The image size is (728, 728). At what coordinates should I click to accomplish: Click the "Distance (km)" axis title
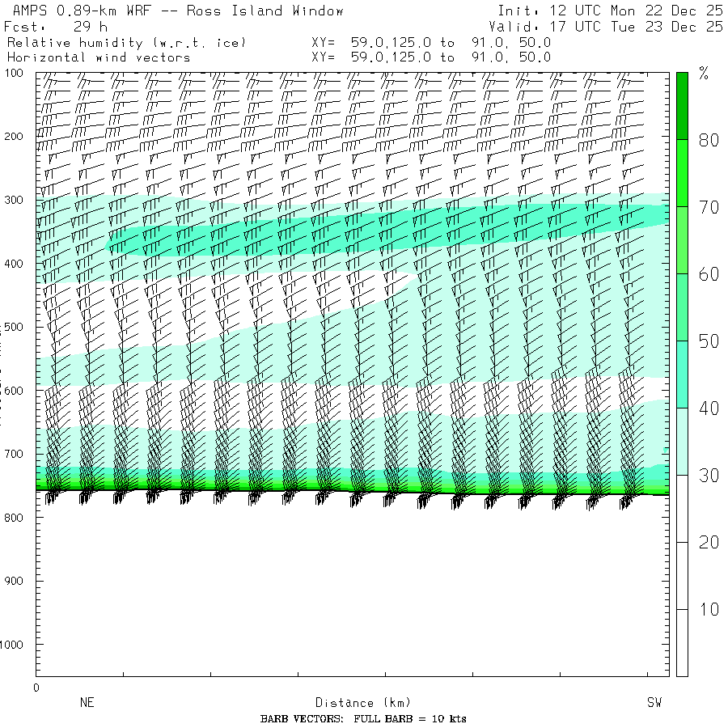(x=356, y=703)
